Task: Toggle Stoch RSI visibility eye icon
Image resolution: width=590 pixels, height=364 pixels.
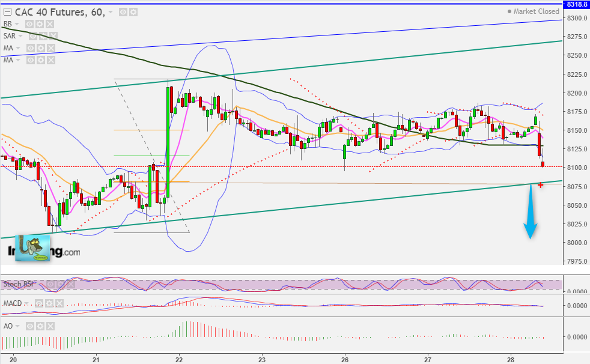Action: tap(50, 284)
